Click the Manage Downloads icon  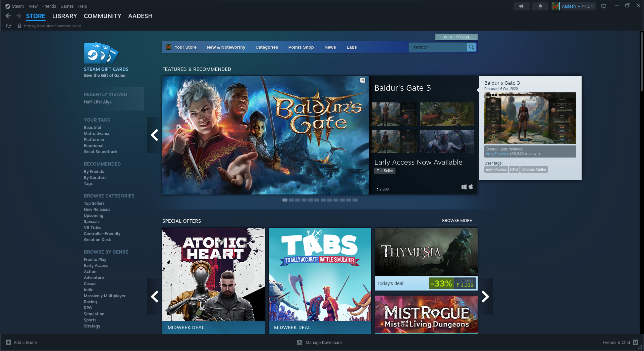coord(299,342)
